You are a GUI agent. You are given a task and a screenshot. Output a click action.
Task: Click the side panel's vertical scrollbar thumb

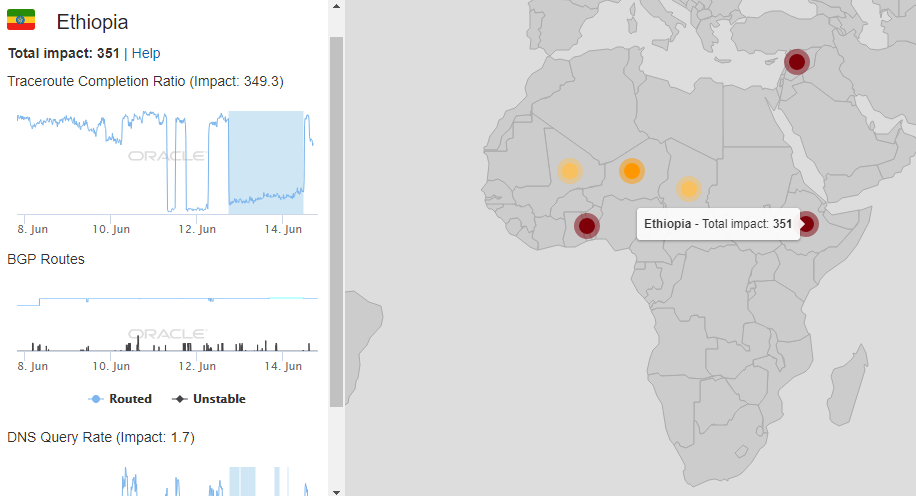click(x=336, y=220)
